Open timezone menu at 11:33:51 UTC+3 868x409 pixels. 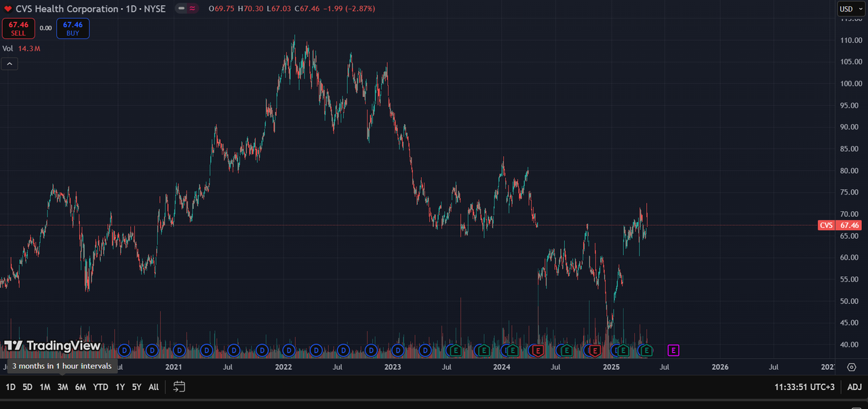pyautogui.click(x=806, y=387)
